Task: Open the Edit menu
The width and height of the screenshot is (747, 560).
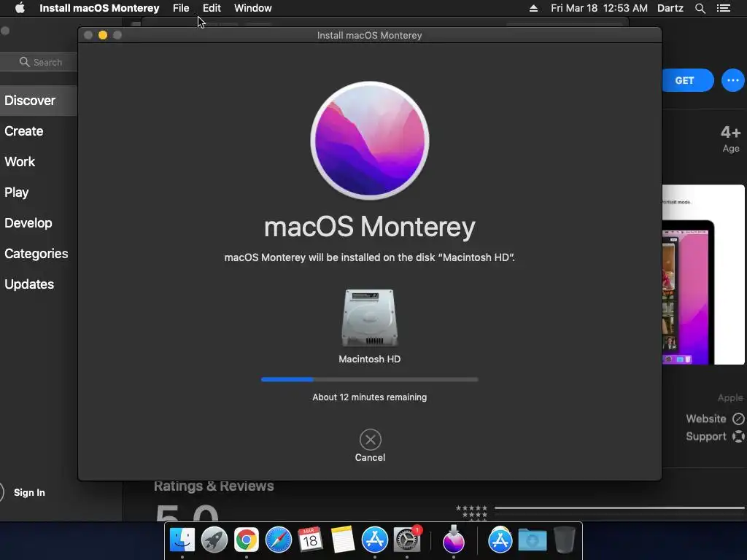Action: click(212, 8)
